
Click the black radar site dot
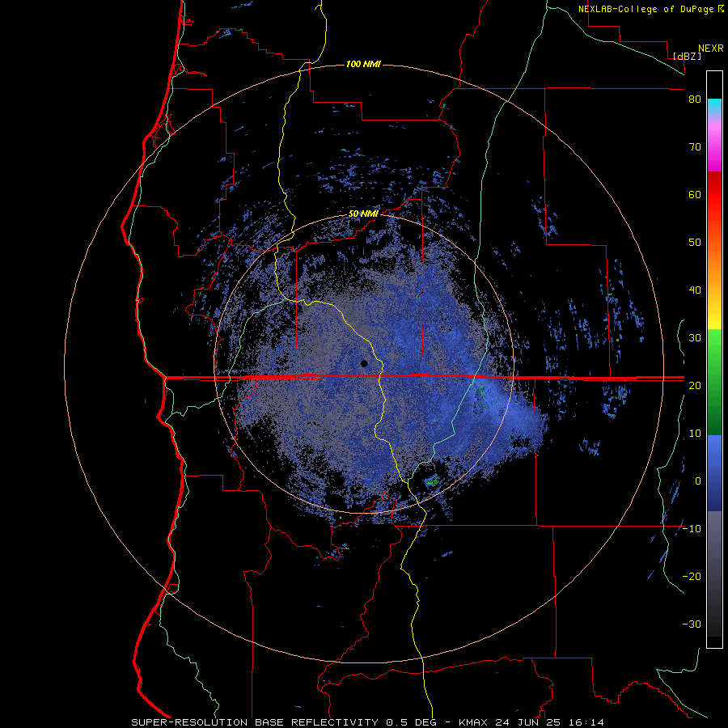(364, 363)
